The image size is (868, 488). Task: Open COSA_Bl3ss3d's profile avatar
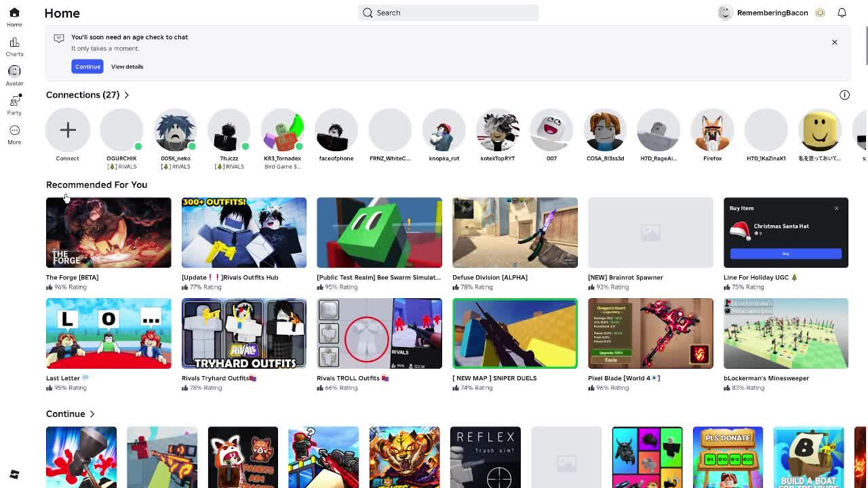(605, 129)
